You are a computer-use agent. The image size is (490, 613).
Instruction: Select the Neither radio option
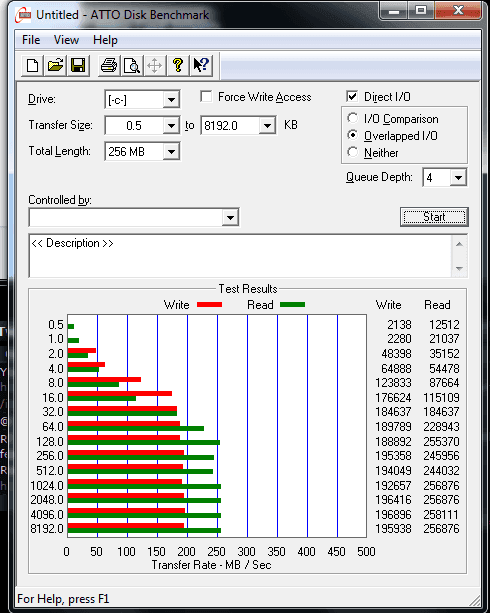[352, 152]
